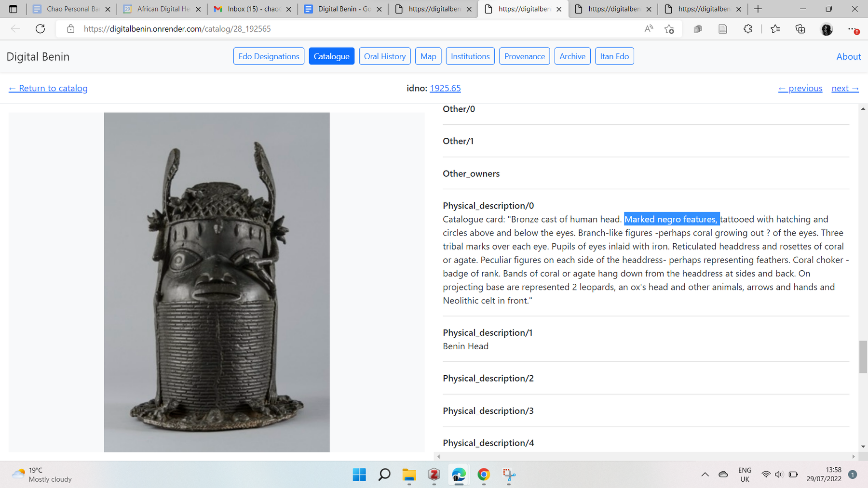Image resolution: width=868 pixels, height=488 pixels.
Task: Click the scroll down arrow of details panel
Action: [x=863, y=447]
